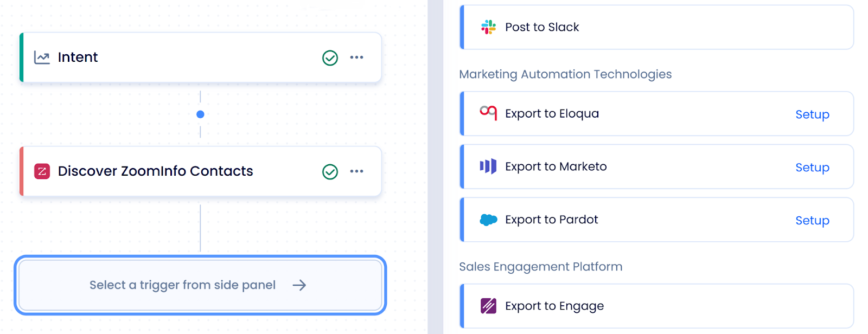The height and width of the screenshot is (334, 868).
Task: Open the Discover ZoomInfo Contacts options menu
Action: [357, 171]
